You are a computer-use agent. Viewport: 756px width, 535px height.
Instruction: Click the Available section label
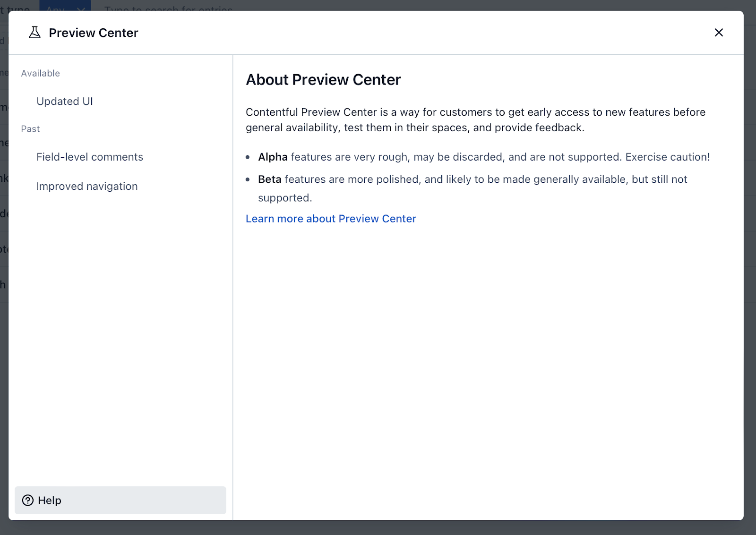(x=41, y=73)
